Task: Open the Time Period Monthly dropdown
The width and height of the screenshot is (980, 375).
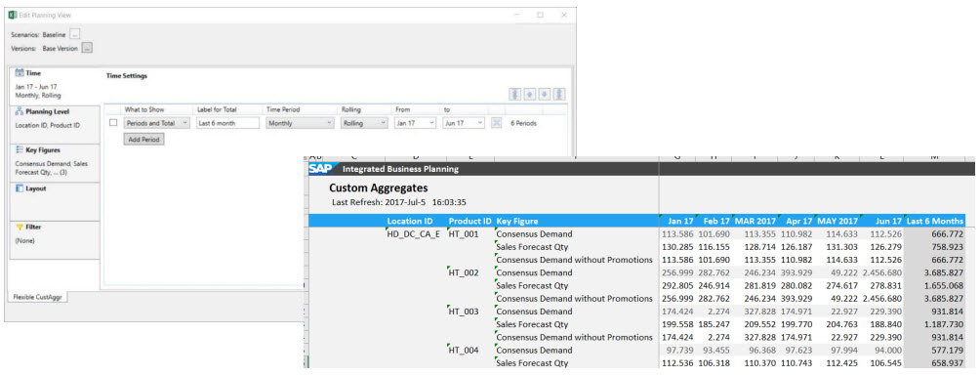Action: [300, 123]
